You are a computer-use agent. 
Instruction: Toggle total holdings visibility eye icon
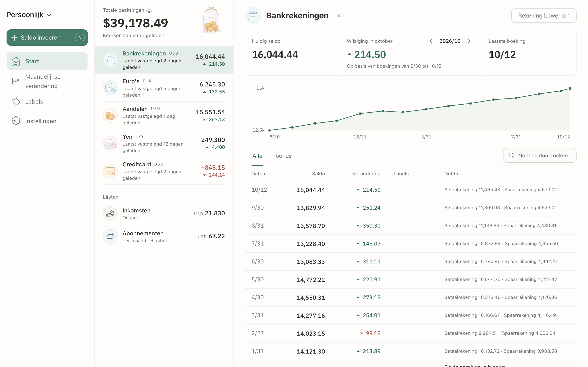tap(149, 10)
